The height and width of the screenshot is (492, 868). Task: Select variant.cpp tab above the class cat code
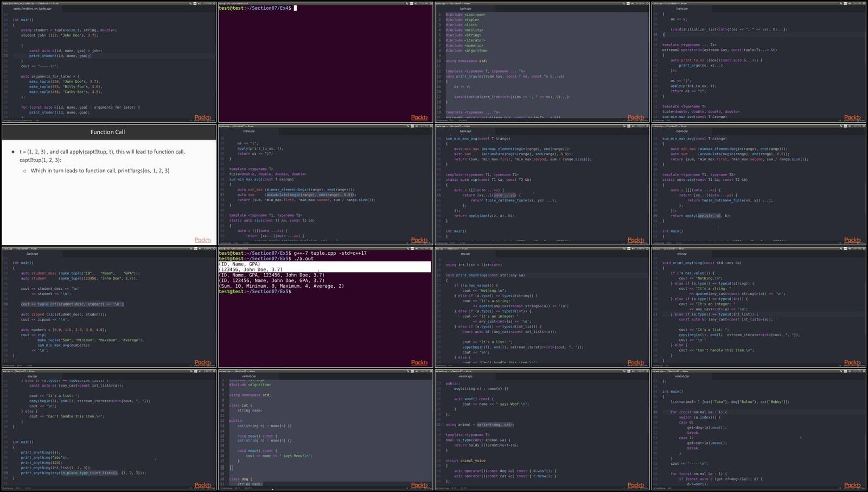pos(249,376)
